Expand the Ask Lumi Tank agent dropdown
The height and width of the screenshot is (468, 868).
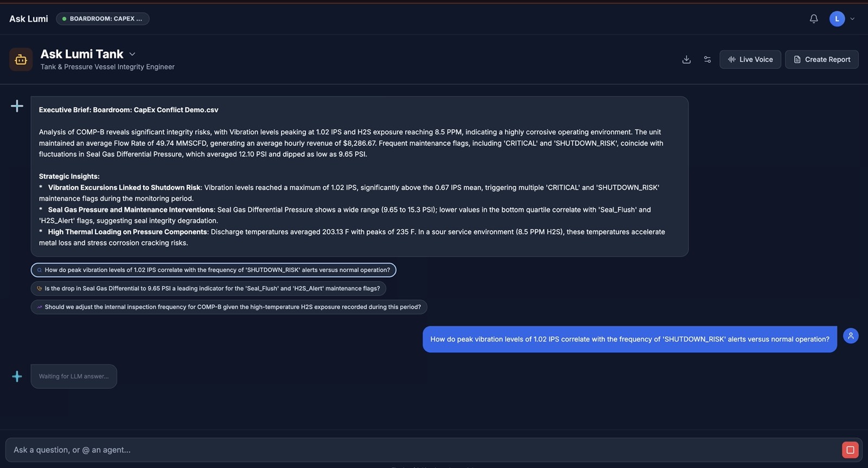pyautogui.click(x=132, y=54)
